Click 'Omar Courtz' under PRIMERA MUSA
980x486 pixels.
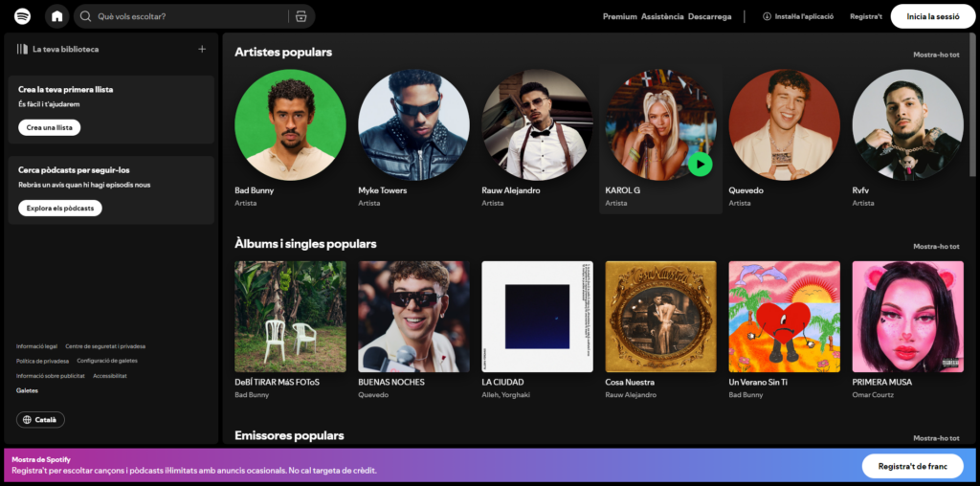[873, 395]
